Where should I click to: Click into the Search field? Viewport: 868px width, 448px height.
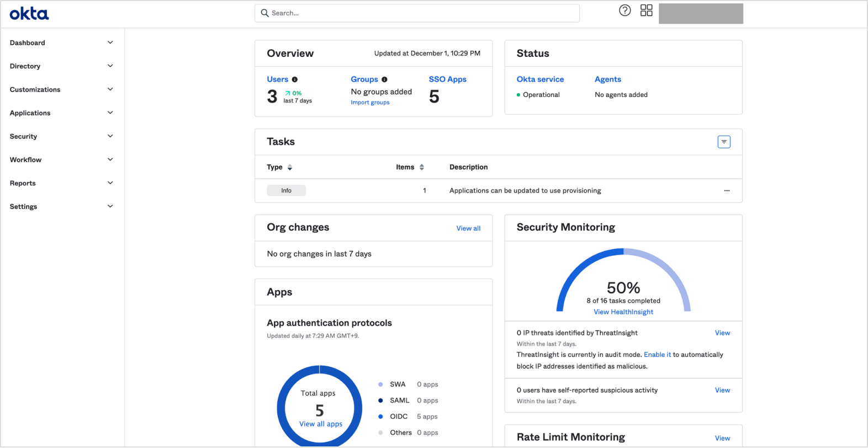(417, 13)
